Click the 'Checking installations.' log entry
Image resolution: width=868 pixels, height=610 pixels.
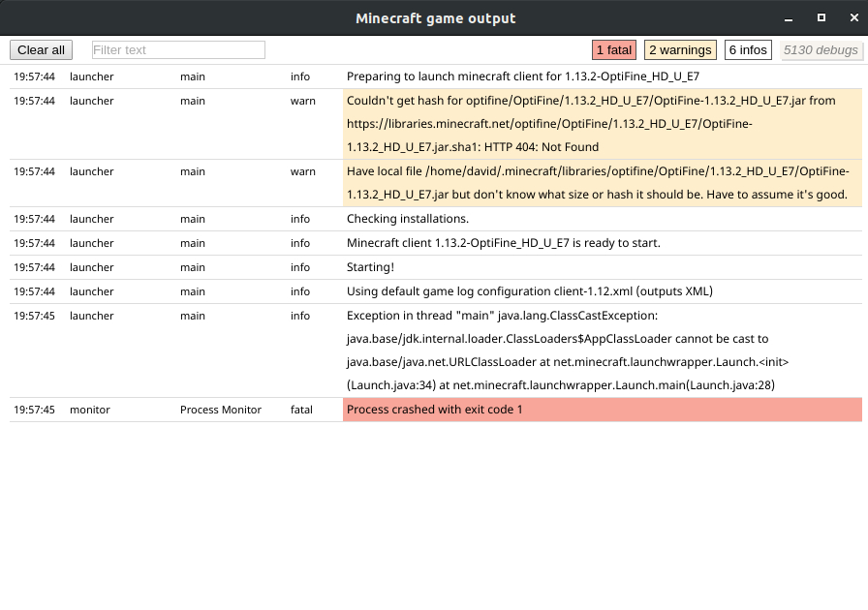click(408, 219)
